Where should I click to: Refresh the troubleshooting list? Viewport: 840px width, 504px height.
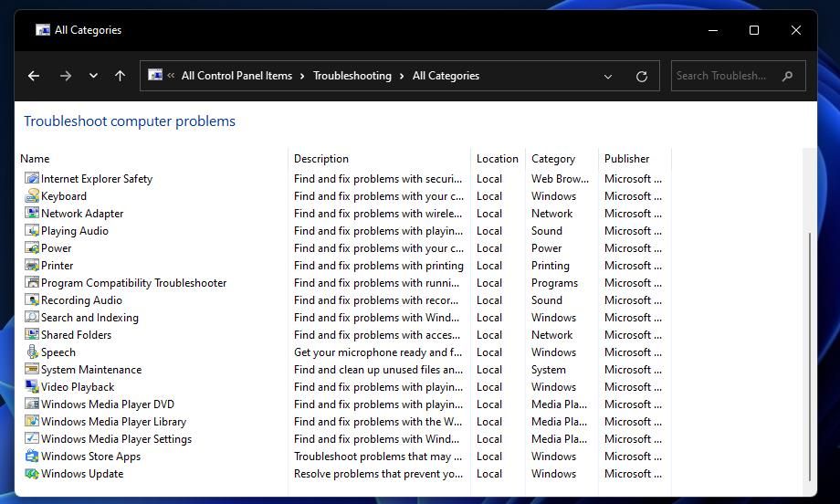[641, 76]
